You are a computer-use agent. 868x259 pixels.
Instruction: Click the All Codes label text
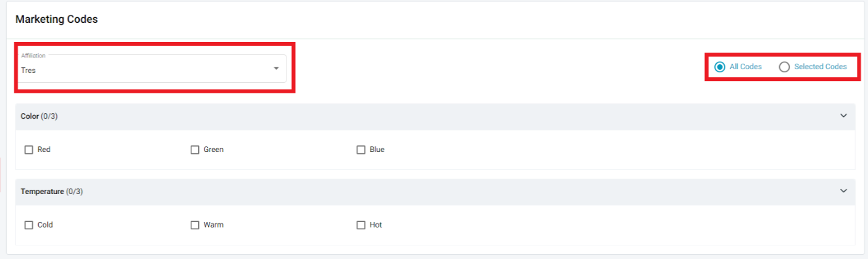tap(746, 67)
